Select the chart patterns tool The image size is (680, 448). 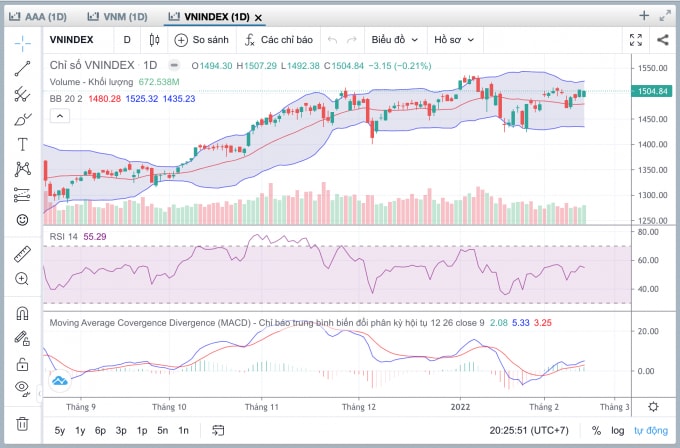coord(23,169)
